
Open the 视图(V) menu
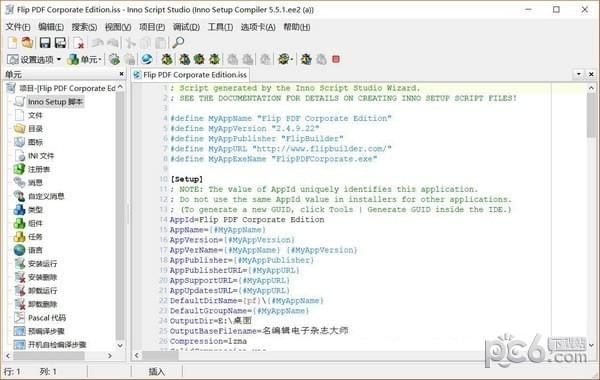(x=118, y=27)
